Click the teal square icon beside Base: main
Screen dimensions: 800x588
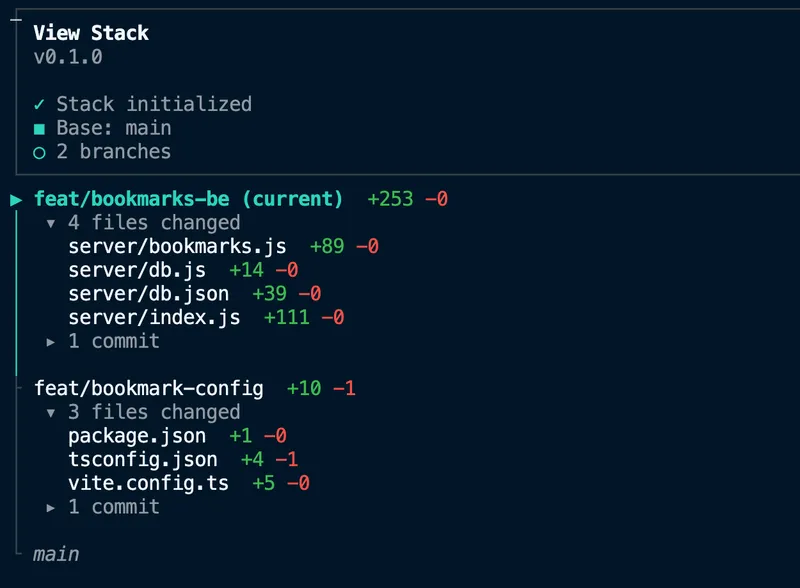tap(39, 129)
